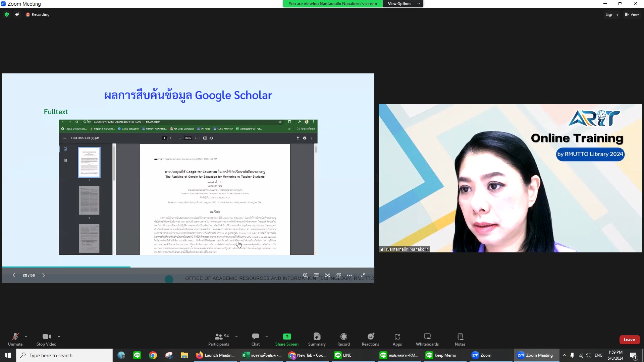Click the red Leave button
The height and width of the screenshot is (362, 644).
[x=629, y=340]
